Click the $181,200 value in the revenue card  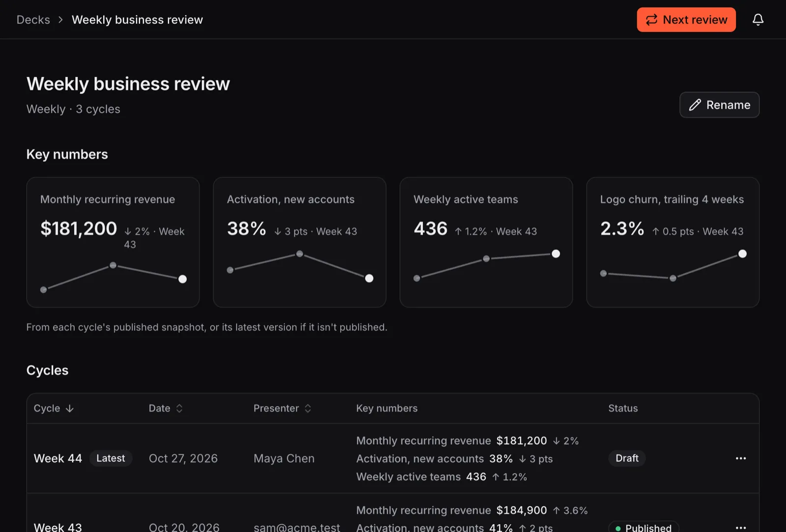79,228
